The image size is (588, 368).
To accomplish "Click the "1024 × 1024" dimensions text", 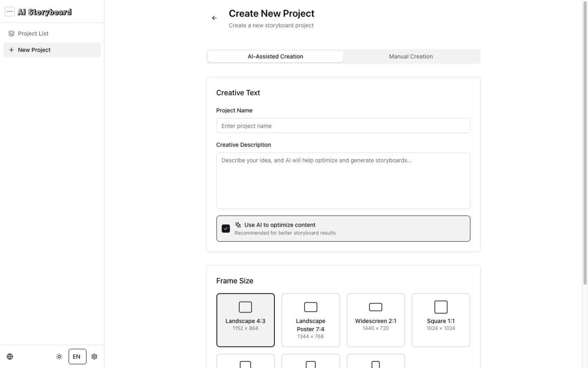I will coord(441,329).
